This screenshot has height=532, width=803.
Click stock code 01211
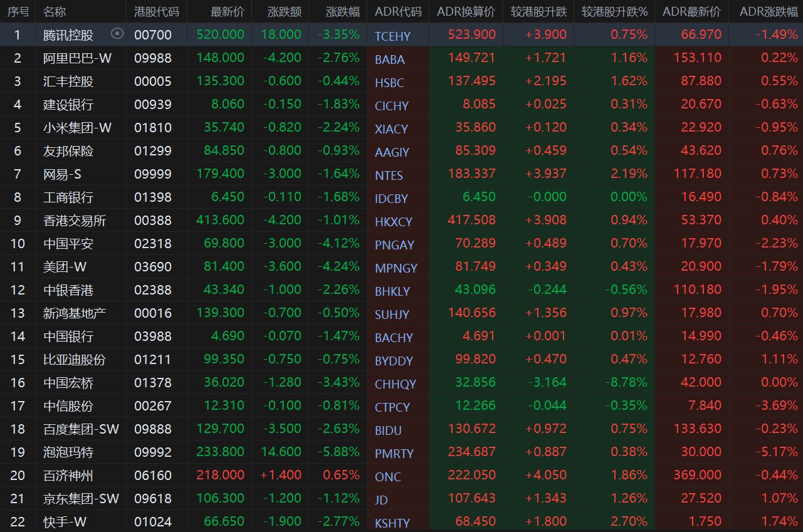[153, 360]
